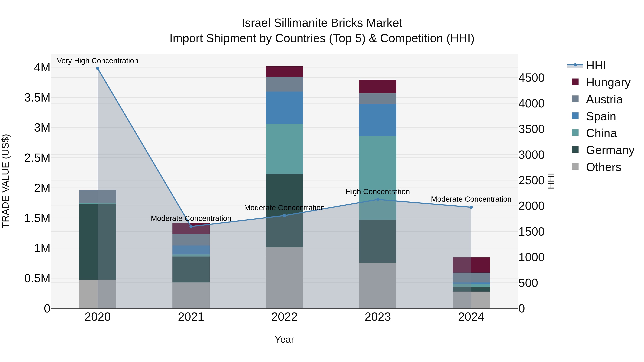The image size is (644, 362).
Task: Click the 2023 x-axis label
Action: coord(378,317)
